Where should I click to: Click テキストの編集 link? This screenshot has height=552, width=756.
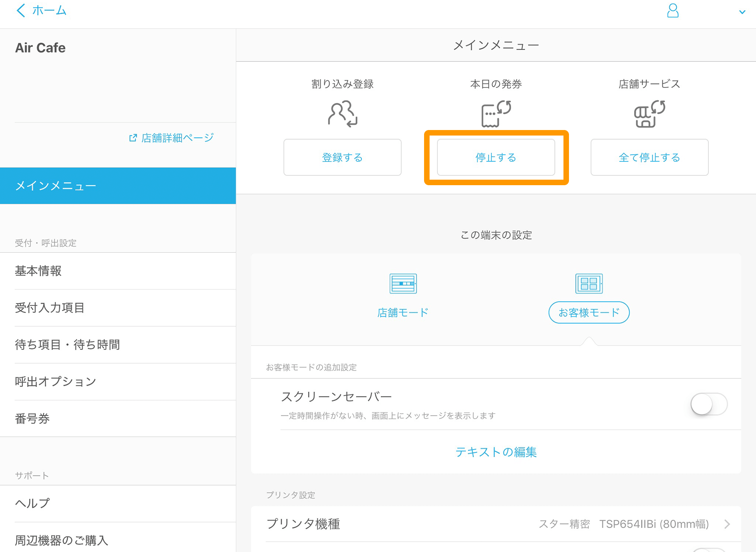coord(496,452)
